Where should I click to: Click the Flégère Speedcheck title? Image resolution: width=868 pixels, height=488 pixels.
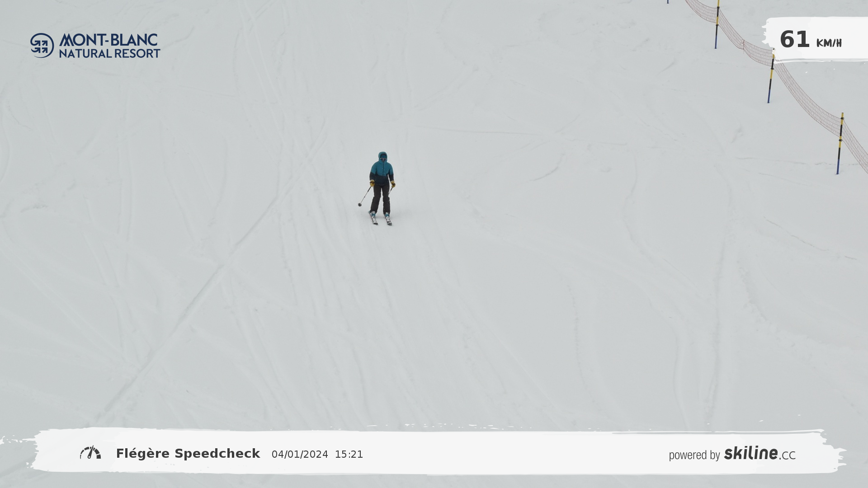pyautogui.click(x=188, y=454)
